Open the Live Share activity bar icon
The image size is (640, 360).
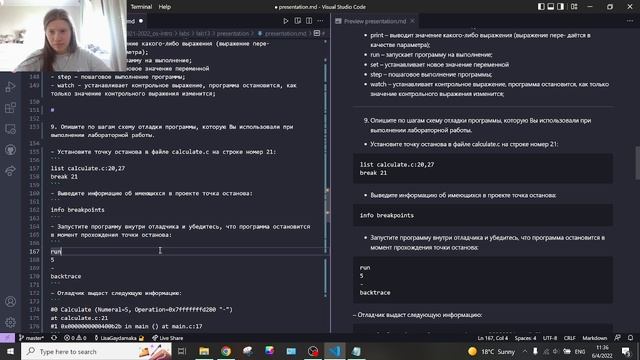point(11,171)
